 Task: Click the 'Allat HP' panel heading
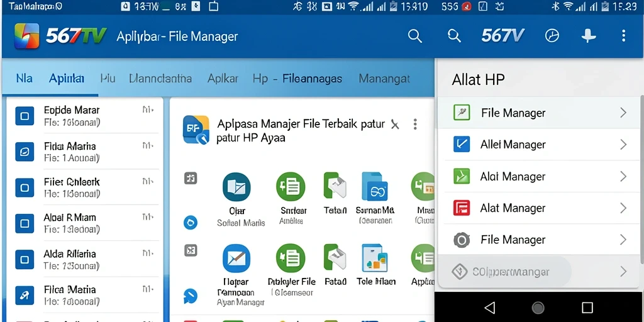[x=478, y=79]
